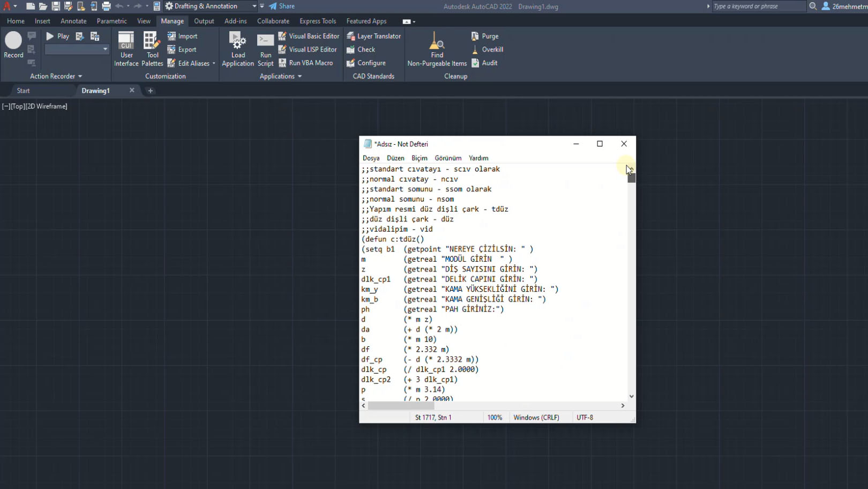The image size is (868, 489).
Task: Open the Görünüm menu in Notepad
Action: coord(448,158)
